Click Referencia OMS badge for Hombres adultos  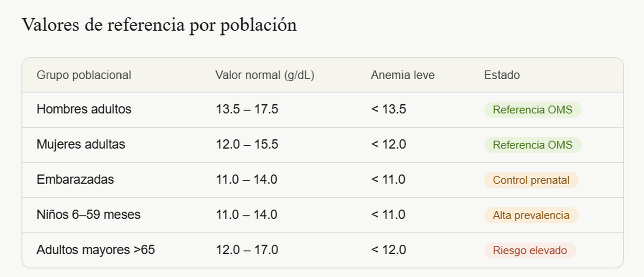tap(533, 110)
